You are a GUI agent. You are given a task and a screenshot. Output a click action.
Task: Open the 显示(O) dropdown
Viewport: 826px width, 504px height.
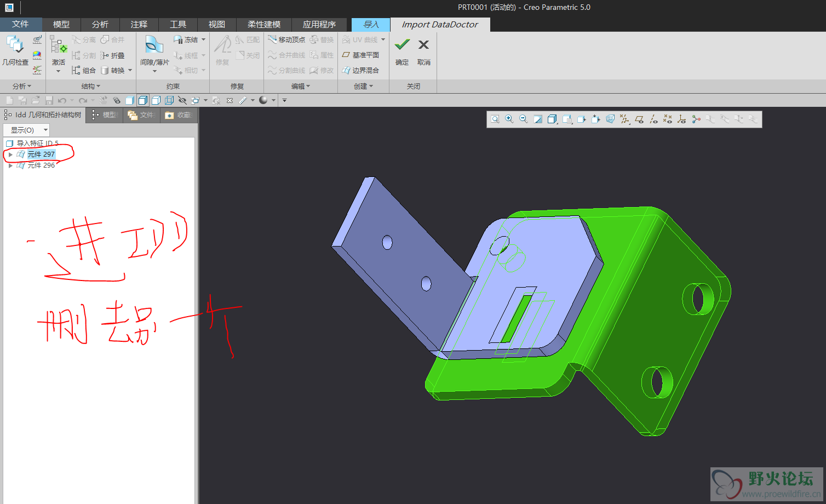(26, 130)
